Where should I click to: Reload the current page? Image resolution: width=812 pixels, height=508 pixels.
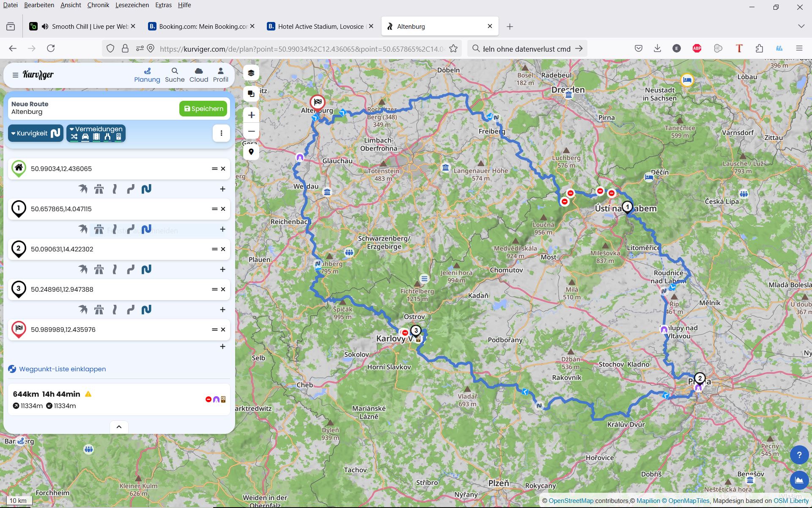point(51,48)
